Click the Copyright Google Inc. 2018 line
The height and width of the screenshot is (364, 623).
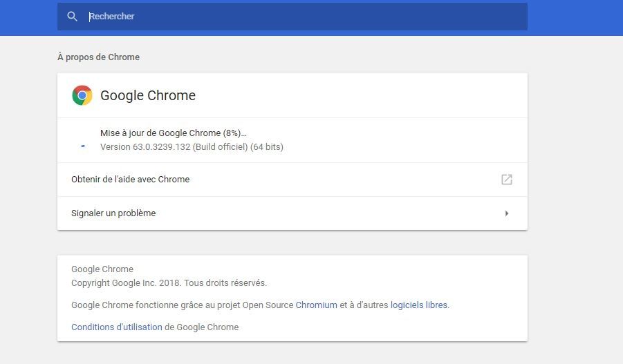pos(169,283)
